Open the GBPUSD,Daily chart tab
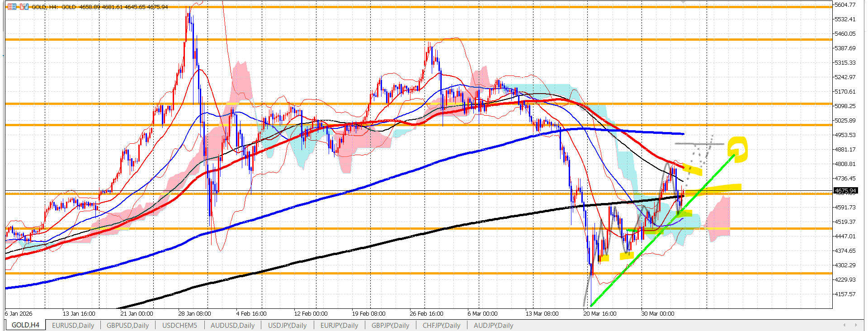868x331 pixels. pos(127,325)
